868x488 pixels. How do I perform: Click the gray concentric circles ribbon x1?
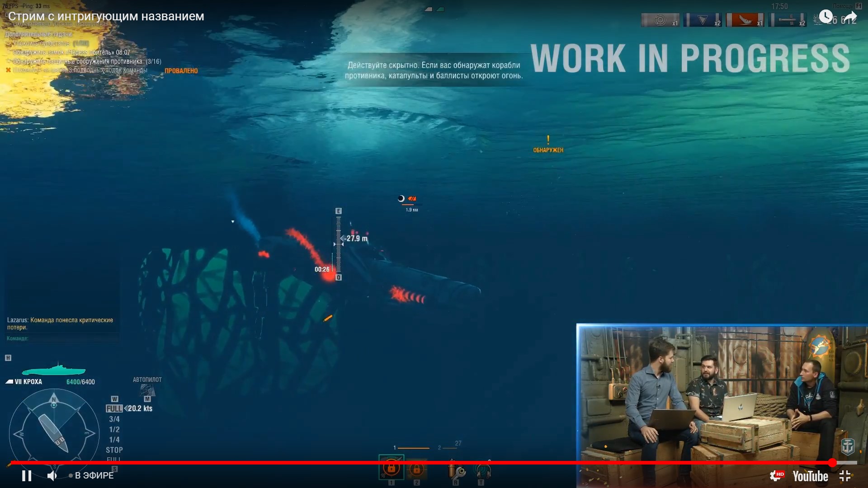(x=660, y=20)
